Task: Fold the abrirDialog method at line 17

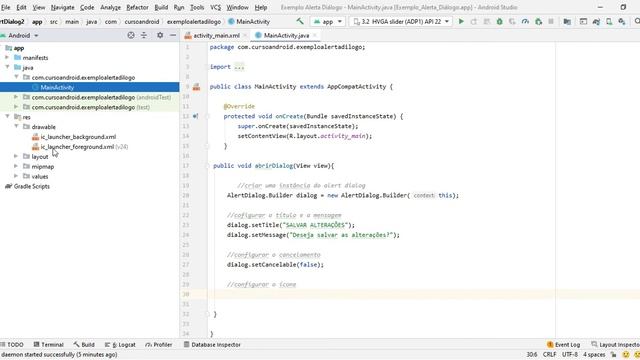Action: tap(207, 166)
